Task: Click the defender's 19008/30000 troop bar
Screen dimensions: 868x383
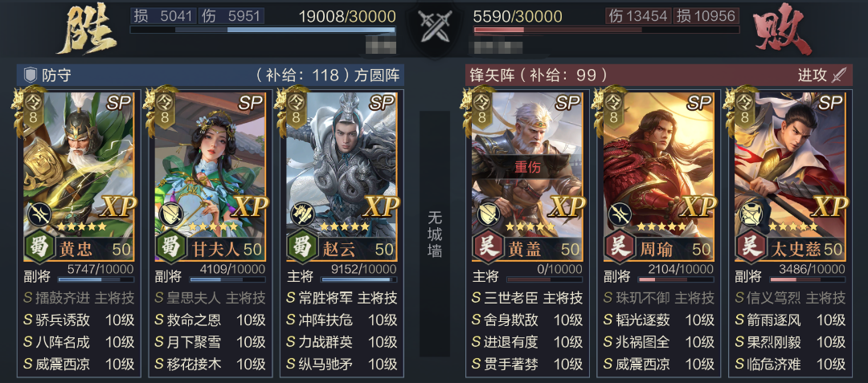Action: pyautogui.click(x=263, y=29)
